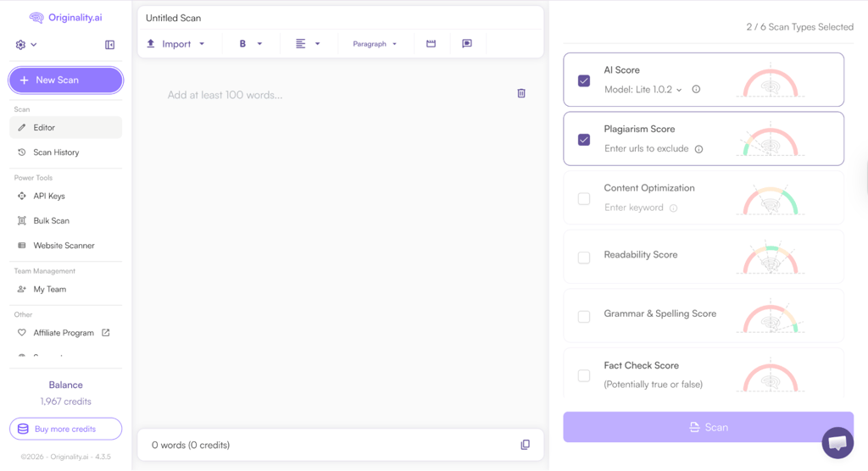Open the settings gear menu
868x471 pixels.
tap(20, 45)
